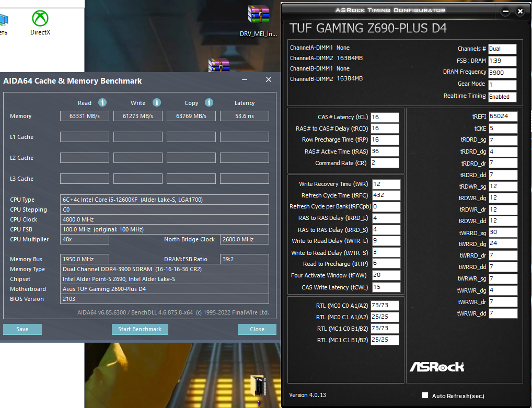Click the Motherboard value Asus TUF Gaming
Screen dimensions: 532x408
point(165,289)
